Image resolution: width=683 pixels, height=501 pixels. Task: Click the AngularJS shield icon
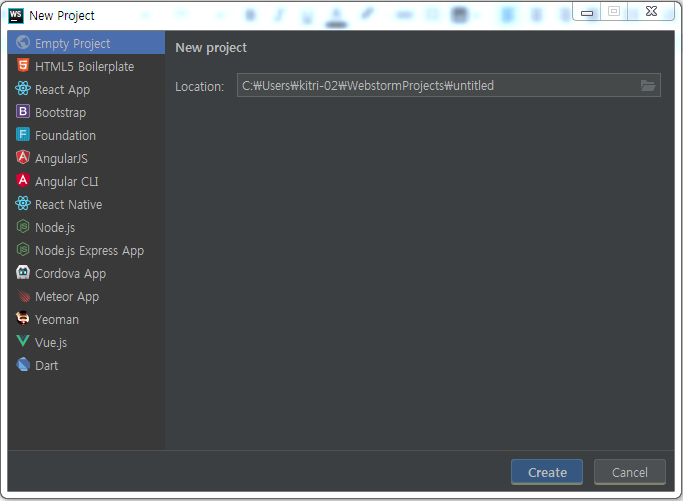point(23,157)
